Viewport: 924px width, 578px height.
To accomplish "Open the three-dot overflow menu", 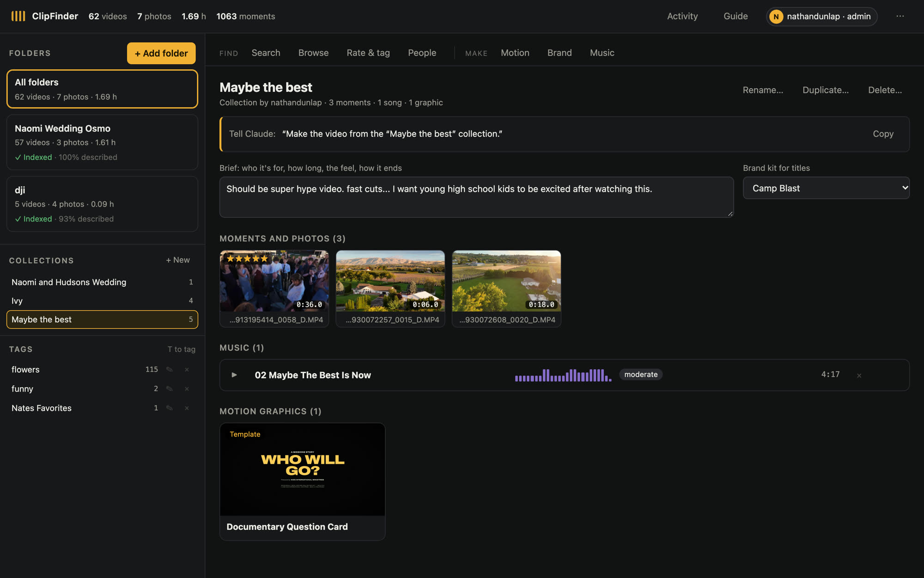I will point(900,16).
